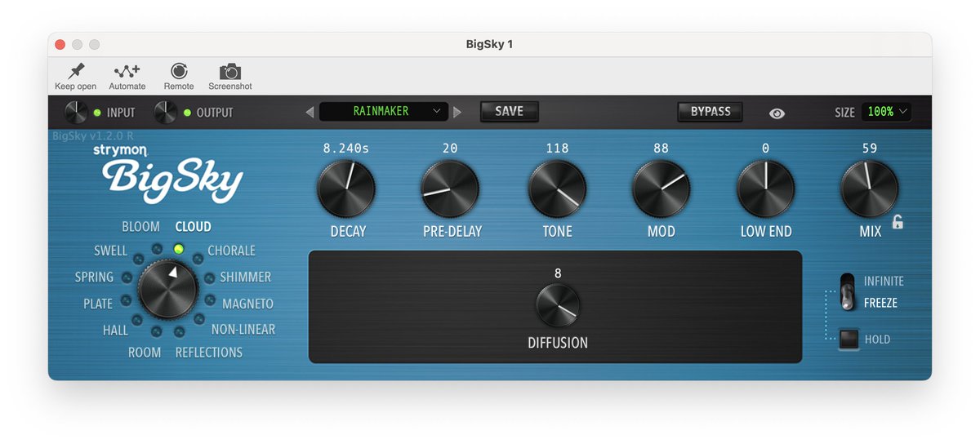The width and height of the screenshot is (980, 444).
Task: Click the Diffusion knob
Action: click(558, 306)
